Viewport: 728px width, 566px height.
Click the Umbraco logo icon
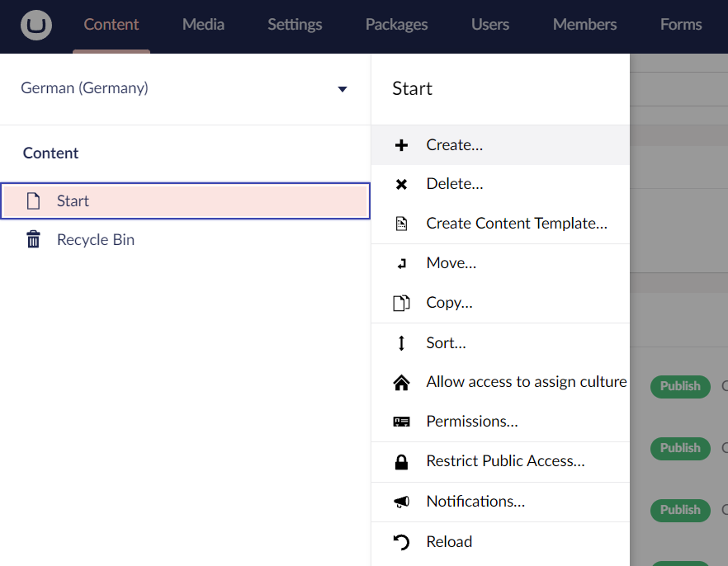click(35, 26)
